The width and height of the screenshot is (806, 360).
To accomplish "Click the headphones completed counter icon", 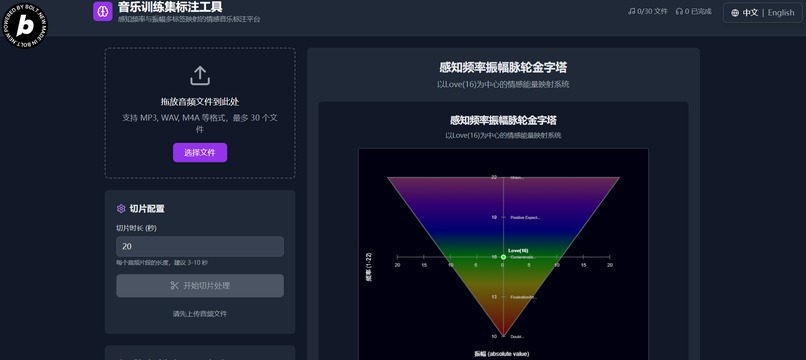I will tap(679, 11).
